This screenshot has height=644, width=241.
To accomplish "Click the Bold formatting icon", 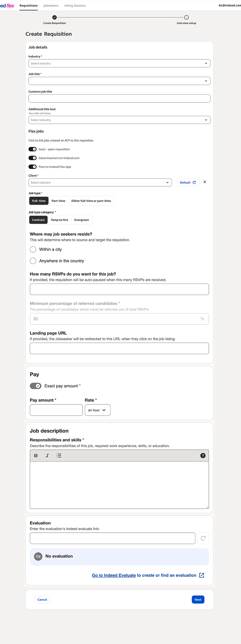I will point(36,456).
